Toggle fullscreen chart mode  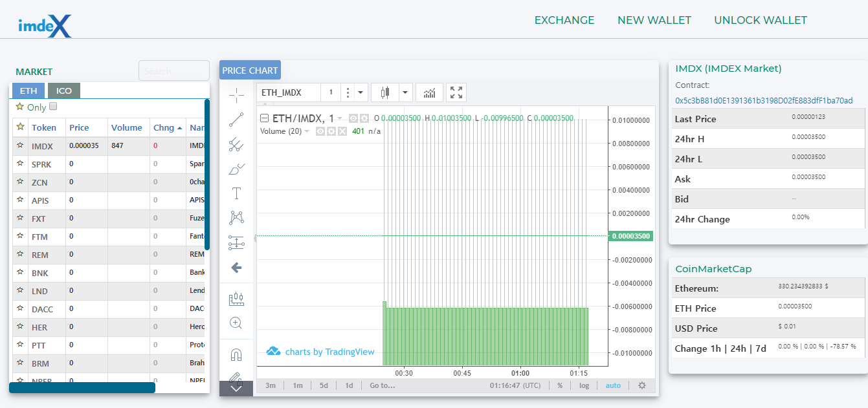pos(456,92)
